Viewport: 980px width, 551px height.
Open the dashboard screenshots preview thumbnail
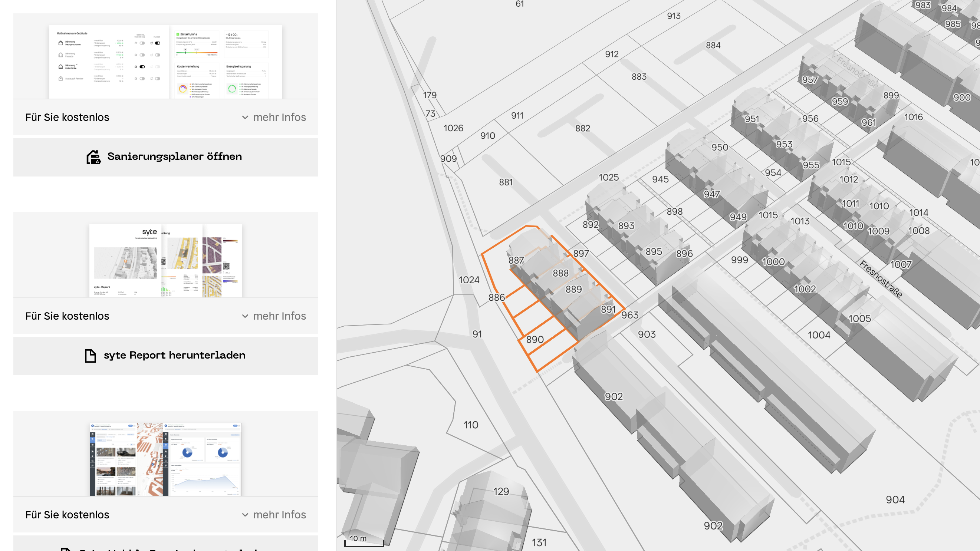pos(165,459)
